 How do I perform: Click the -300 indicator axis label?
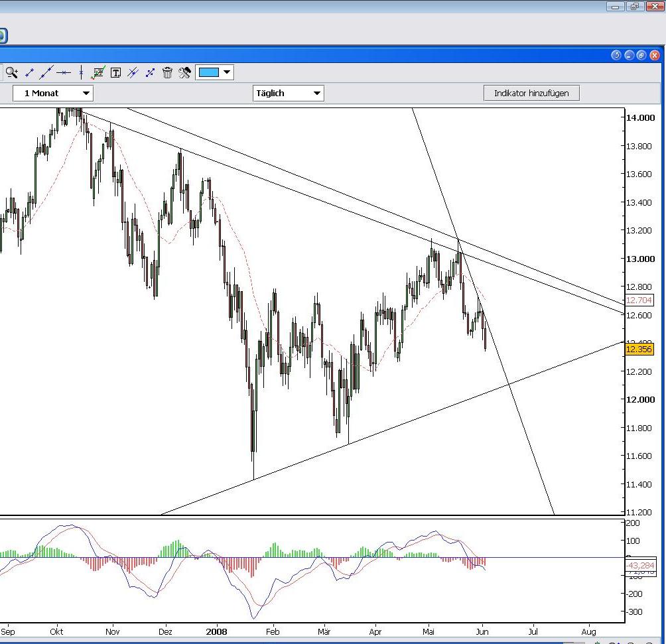pyautogui.click(x=635, y=612)
